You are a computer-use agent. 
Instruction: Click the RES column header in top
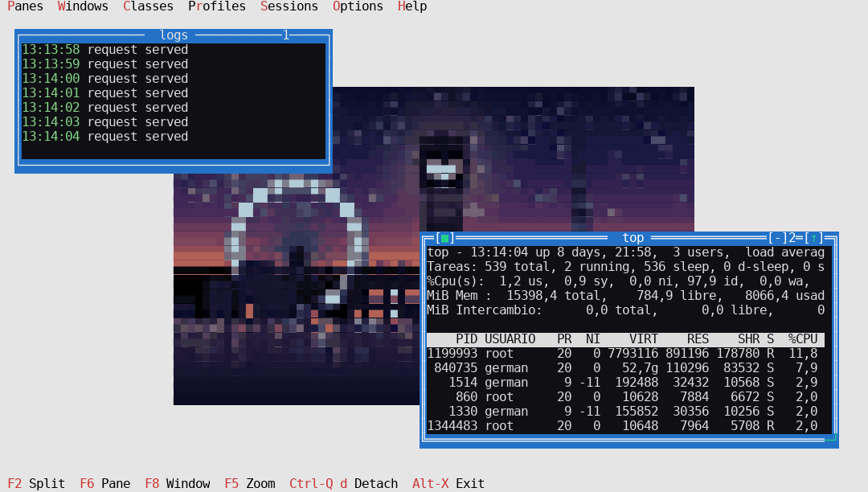click(x=698, y=339)
